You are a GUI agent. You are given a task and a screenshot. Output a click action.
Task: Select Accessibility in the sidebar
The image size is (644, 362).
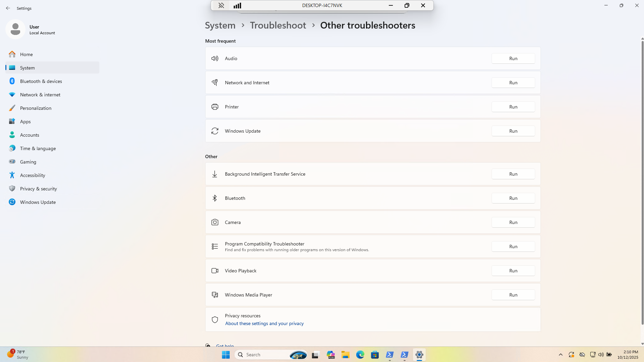click(x=32, y=175)
